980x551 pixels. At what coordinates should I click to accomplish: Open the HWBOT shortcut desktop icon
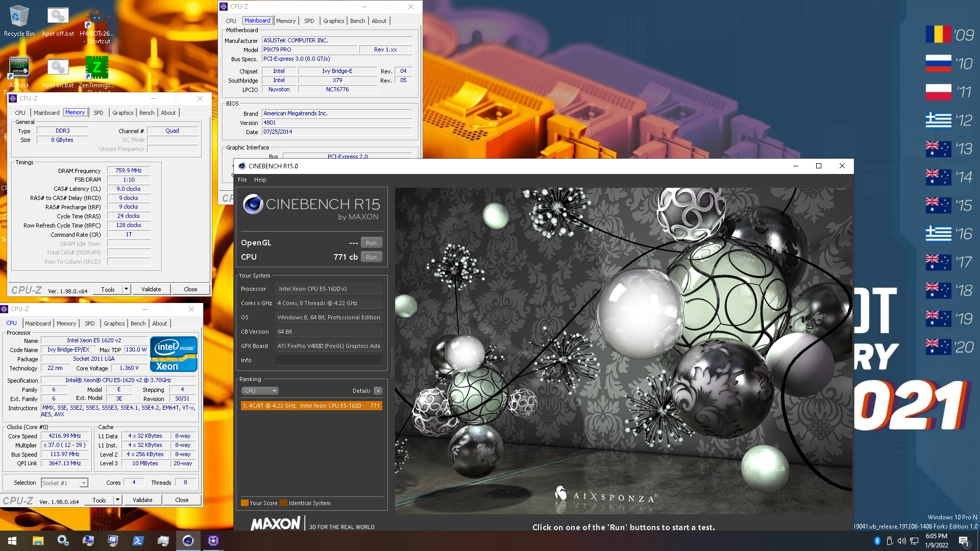point(96,24)
